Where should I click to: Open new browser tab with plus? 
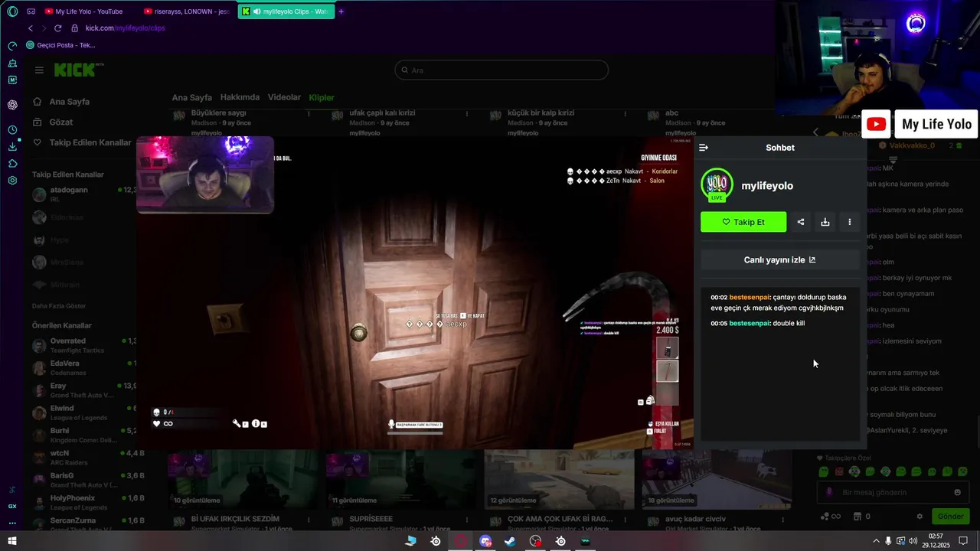click(341, 11)
